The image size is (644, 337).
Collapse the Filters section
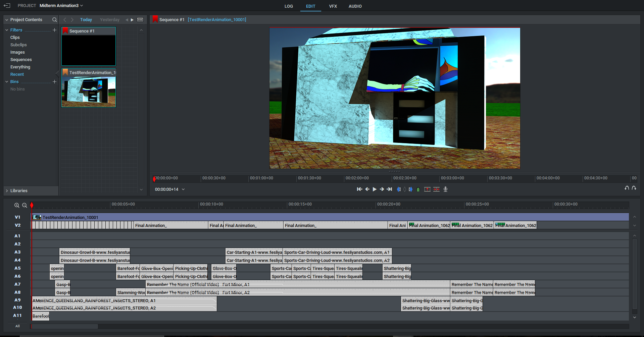[x=7, y=30]
